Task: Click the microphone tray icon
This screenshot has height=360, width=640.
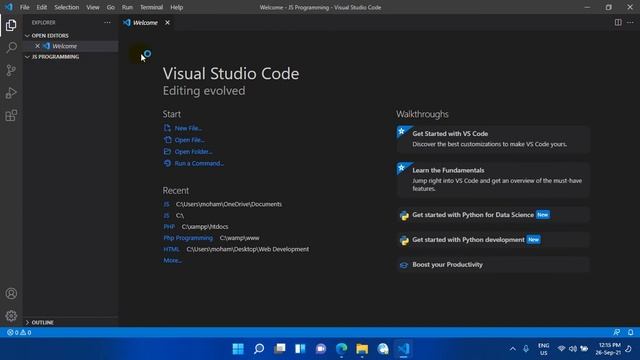Action: 526,349
